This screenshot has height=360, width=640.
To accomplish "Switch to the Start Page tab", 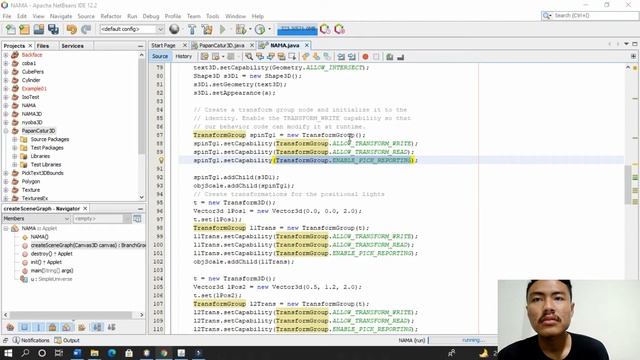I will point(163,45).
